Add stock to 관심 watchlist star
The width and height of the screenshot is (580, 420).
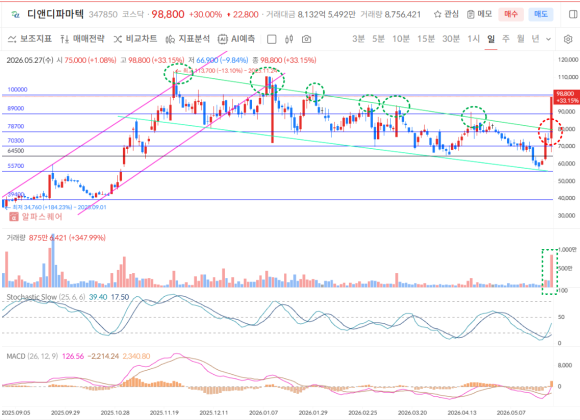[x=446, y=14]
